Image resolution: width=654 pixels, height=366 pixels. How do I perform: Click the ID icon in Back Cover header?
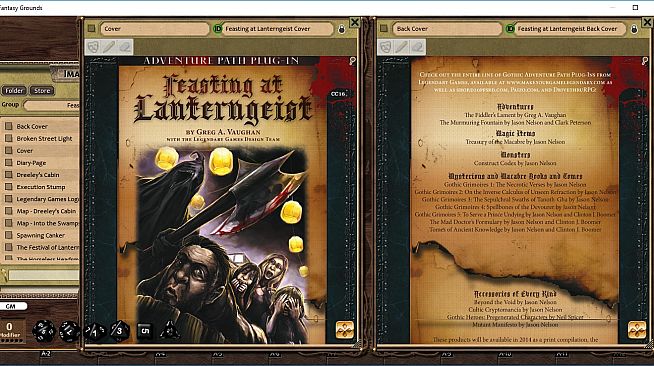click(510, 29)
